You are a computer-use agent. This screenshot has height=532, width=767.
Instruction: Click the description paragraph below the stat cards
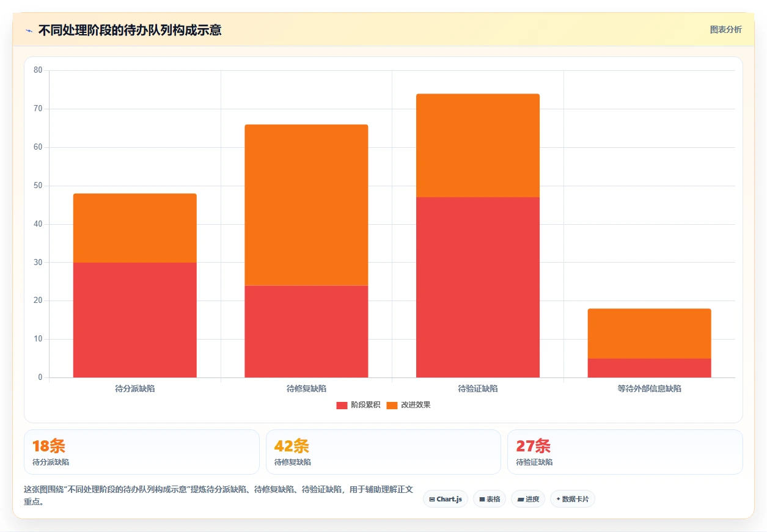[219, 495]
